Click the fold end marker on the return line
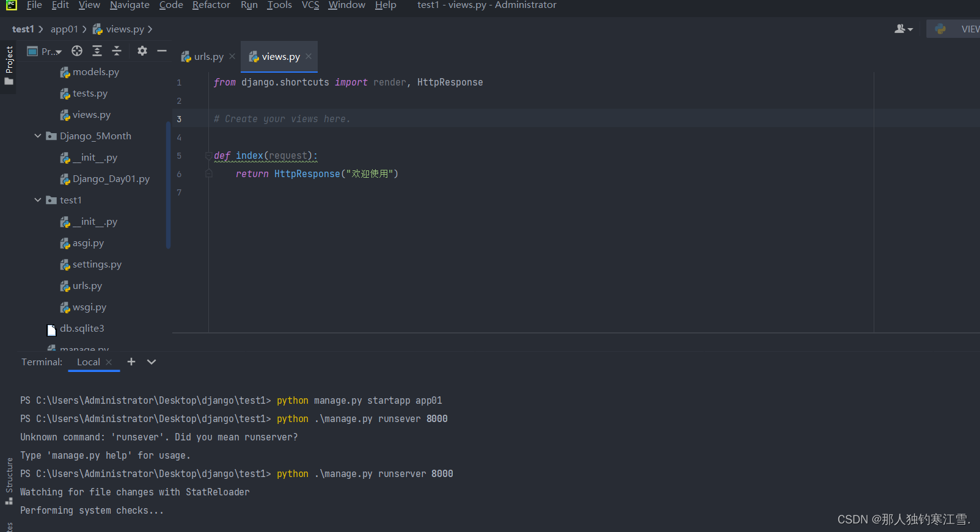Viewport: 980px width, 532px height. pos(208,174)
